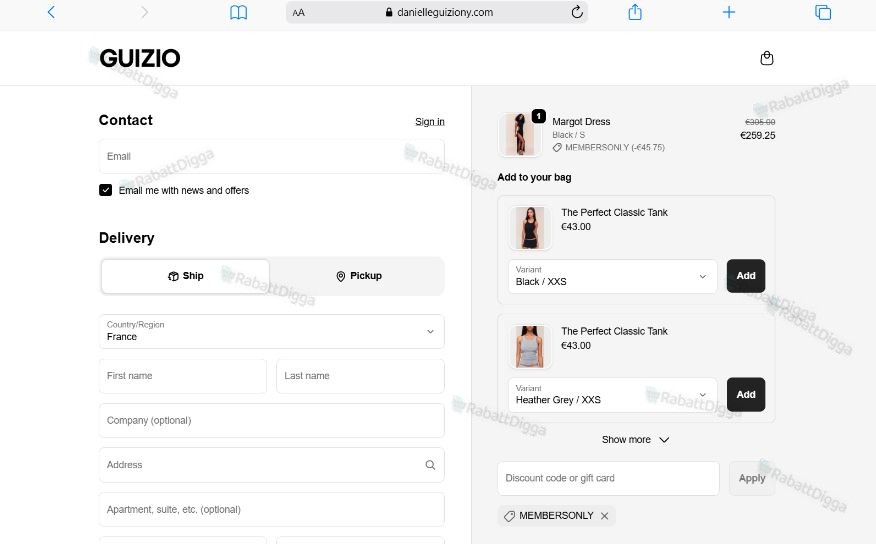Click the address search magnifier icon

tap(430, 465)
